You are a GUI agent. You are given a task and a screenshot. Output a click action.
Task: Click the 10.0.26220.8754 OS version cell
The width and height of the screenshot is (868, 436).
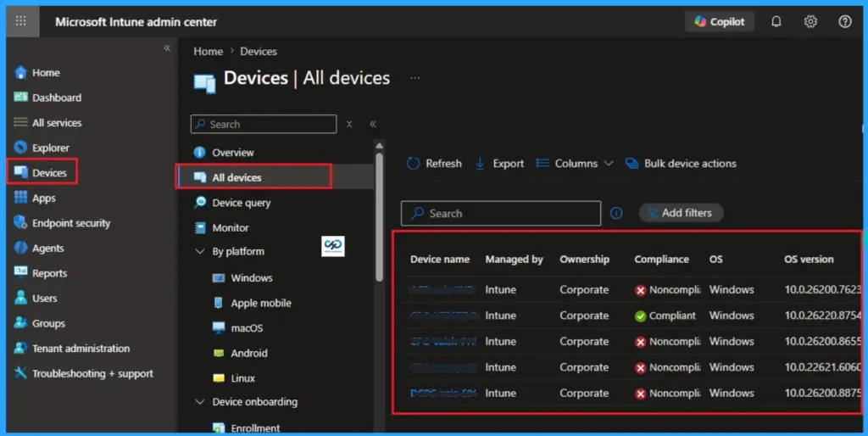tap(822, 316)
